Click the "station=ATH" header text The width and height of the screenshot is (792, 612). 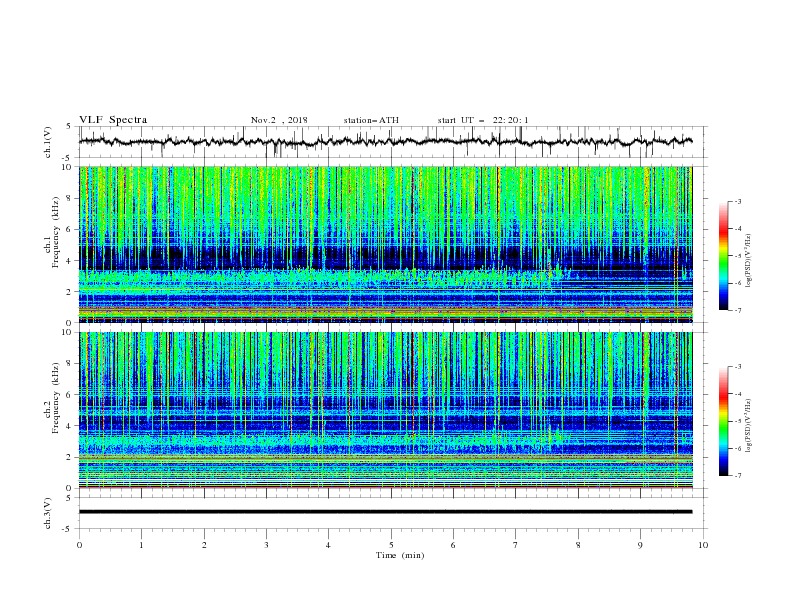[371, 120]
